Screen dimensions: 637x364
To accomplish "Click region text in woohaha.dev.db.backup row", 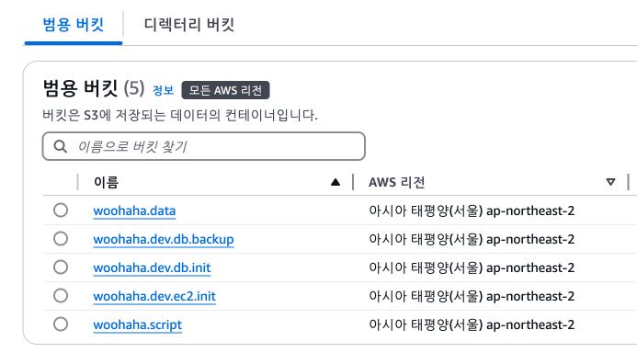I will 472,239.
